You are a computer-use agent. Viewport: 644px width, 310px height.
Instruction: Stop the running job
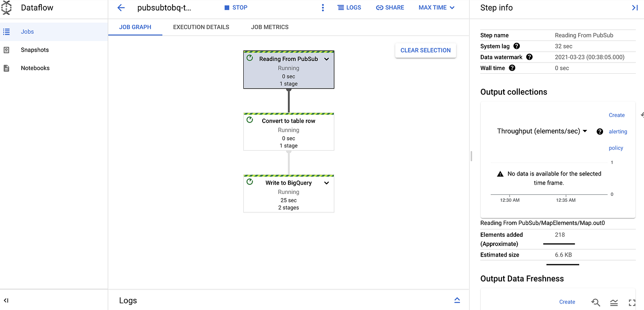236,8
